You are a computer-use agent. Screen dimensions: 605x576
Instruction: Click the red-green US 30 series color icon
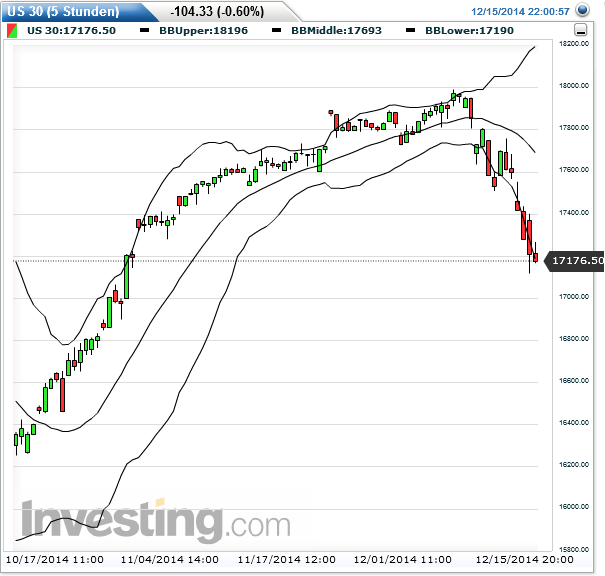(x=12, y=31)
